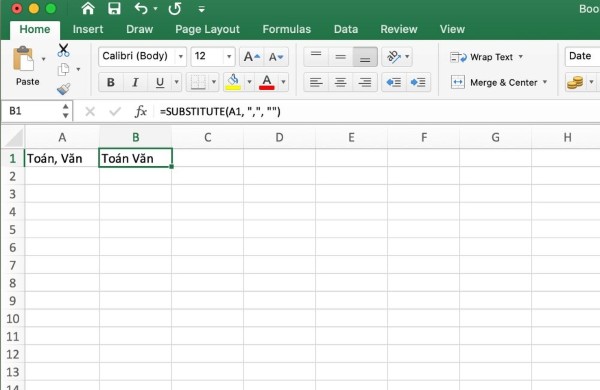Cut selection with scissors icon
Image resolution: width=600 pixels, height=390 pixels.
64,50
